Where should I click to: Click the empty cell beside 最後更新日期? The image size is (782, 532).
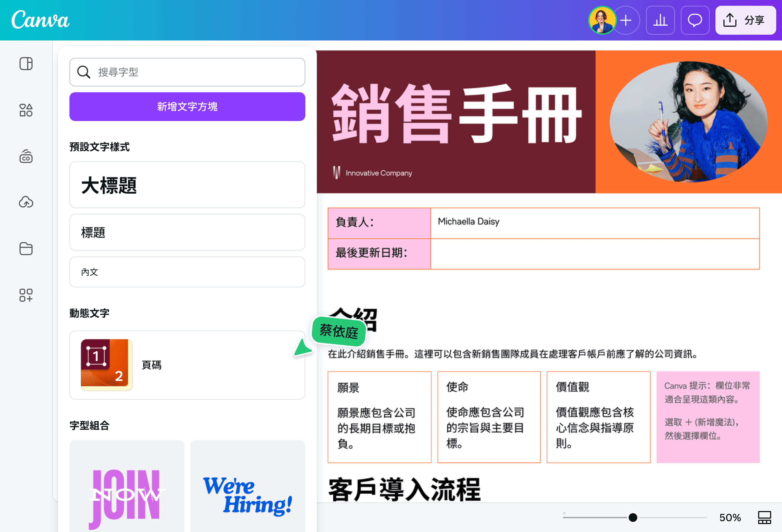[595, 254]
